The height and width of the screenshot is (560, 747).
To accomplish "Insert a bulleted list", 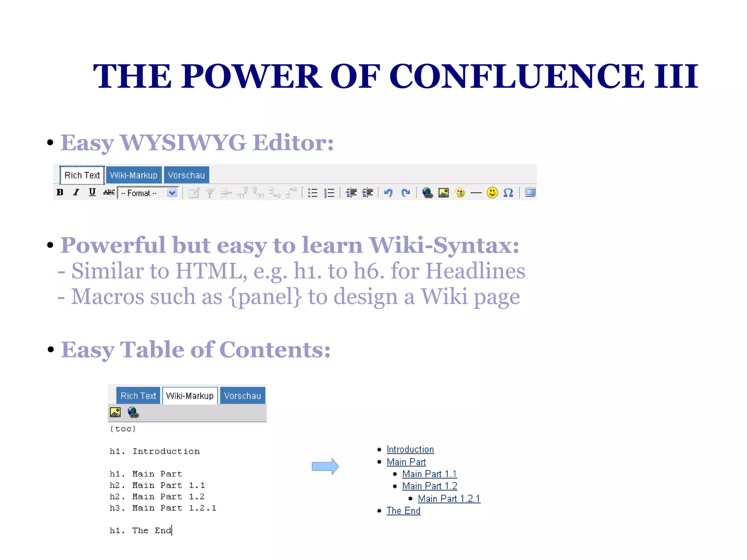I will pyautogui.click(x=313, y=193).
